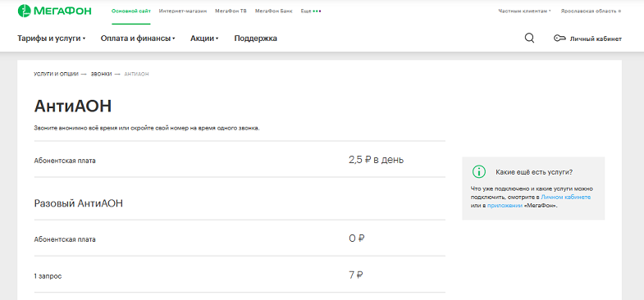The width and height of the screenshot is (644, 300).
Task: Open the Частным клиентам dropdown
Action: (524, 11)
